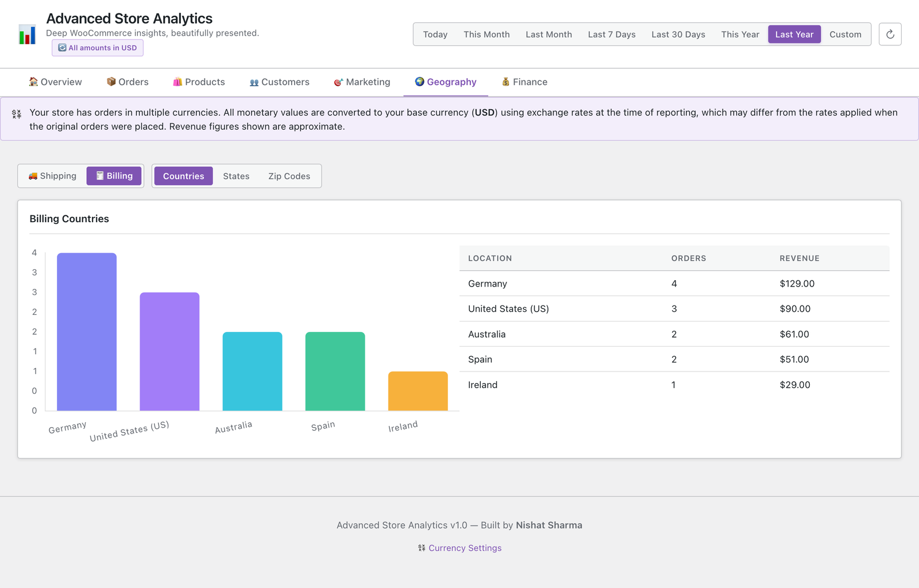Click the icon beside Currency Settings link
Viewport: 919px width, 588px height.
pyautogui.click(x=422, y=548)
